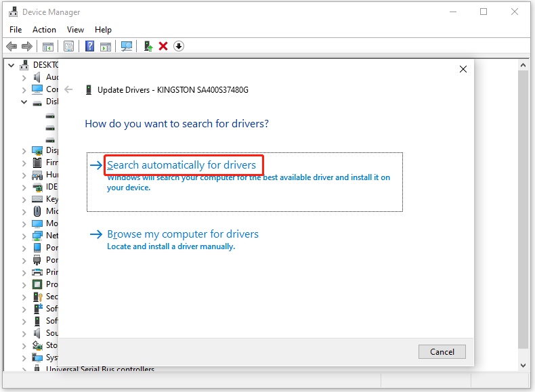This screenshot has width=535, height=392.
Task: Select the speaker icon of Audio category
Action: click(37, 77)
